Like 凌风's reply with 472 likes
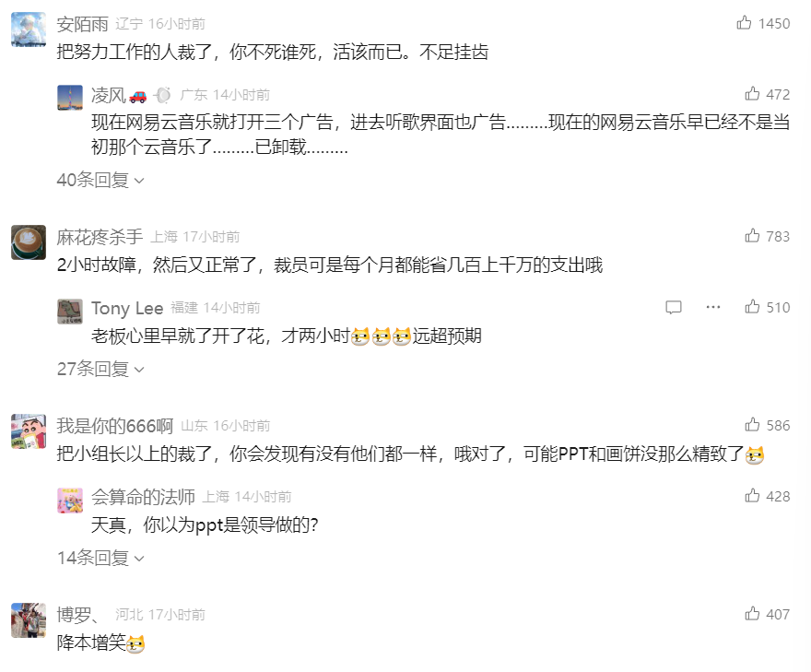 [752, 94]
